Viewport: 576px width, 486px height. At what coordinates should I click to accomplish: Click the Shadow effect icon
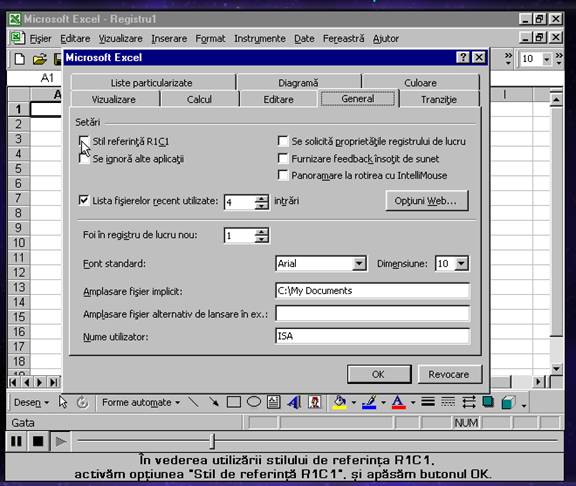tap(488, 402)
